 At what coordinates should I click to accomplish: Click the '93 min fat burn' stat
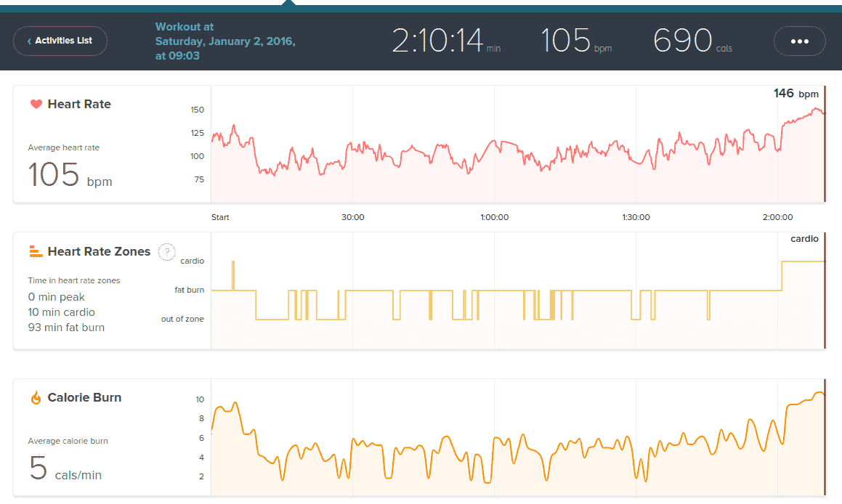click(66, 328)
